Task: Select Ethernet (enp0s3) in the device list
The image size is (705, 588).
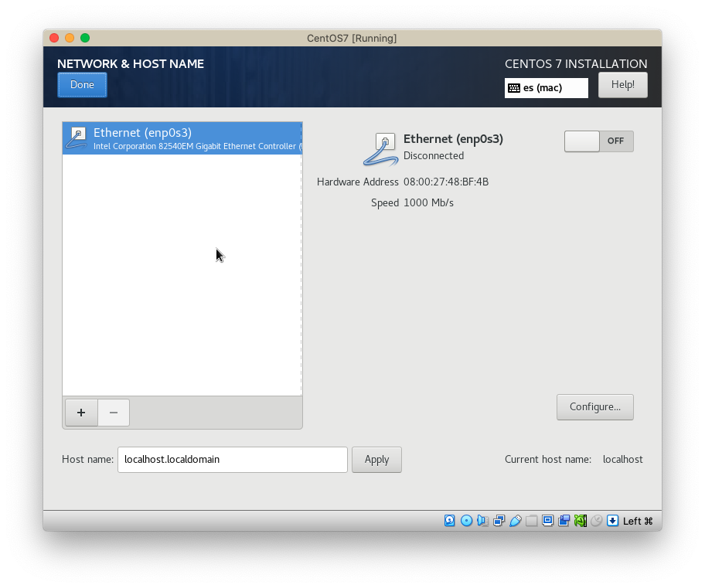Action: tap(182, 138)
